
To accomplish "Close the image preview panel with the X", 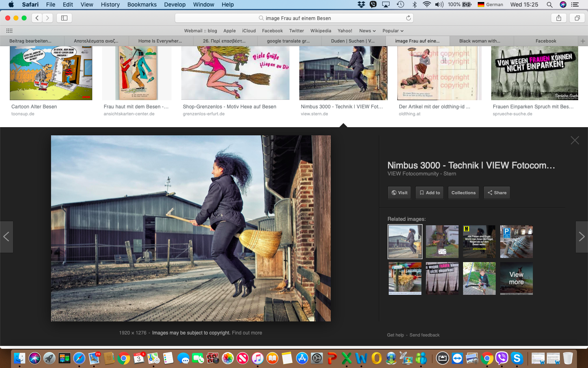I will click(575, 140).
